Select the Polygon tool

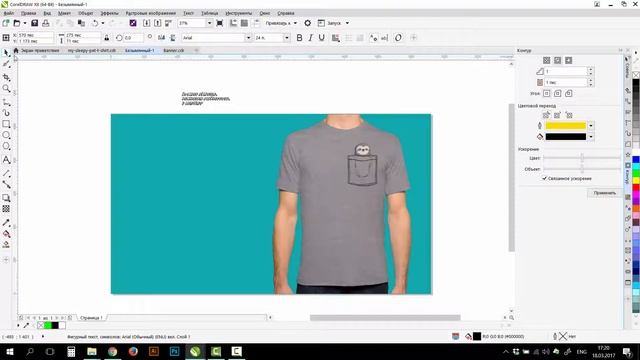point(6,146)
